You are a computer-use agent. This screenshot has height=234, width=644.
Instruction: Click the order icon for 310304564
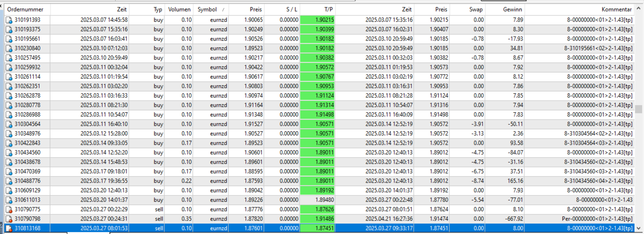pyautogui.click(x=8, y=124)
